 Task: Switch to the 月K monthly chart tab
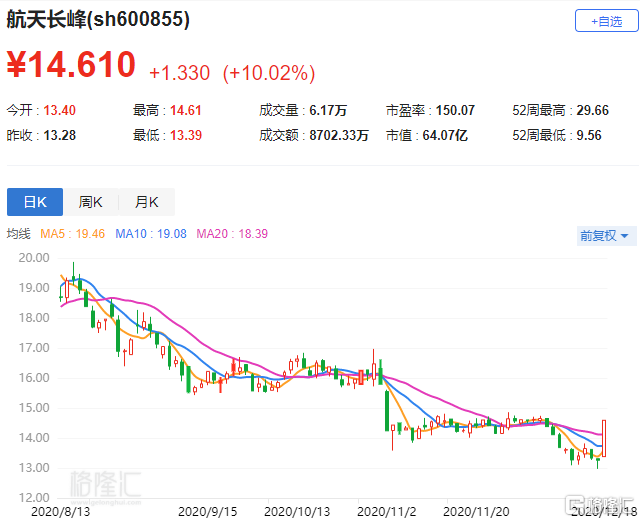(x=147, y=202)
